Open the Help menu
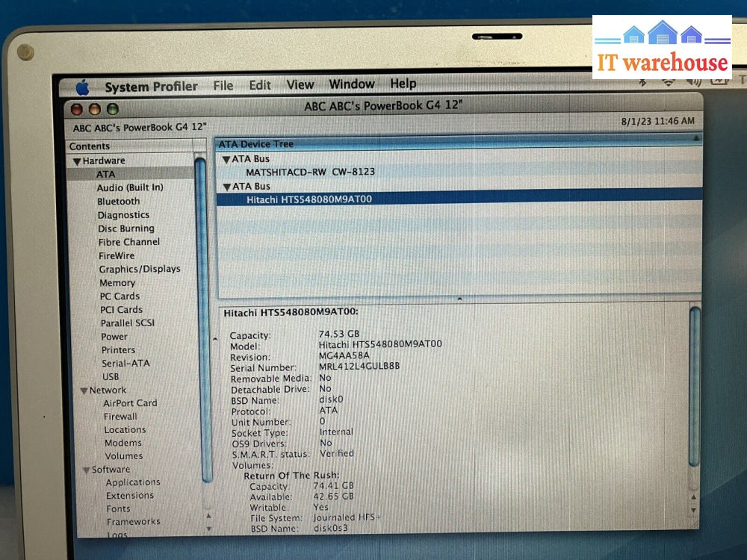 pos(403,84)
